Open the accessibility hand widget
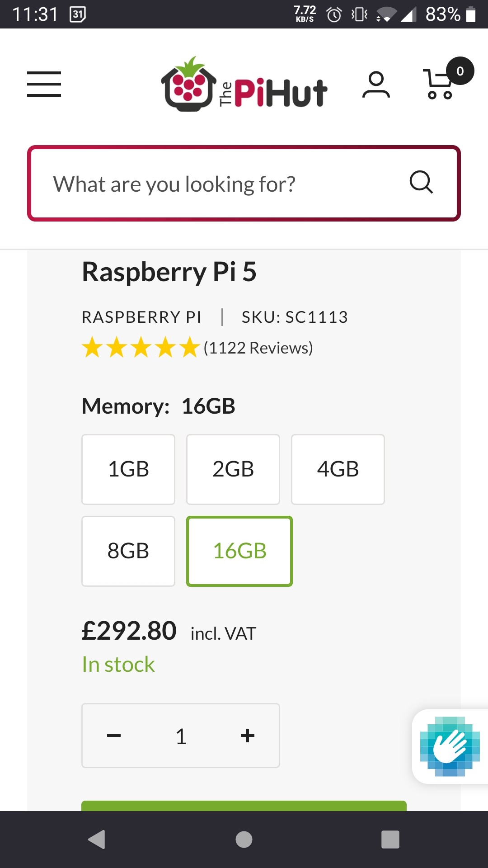 click(450, 746)
